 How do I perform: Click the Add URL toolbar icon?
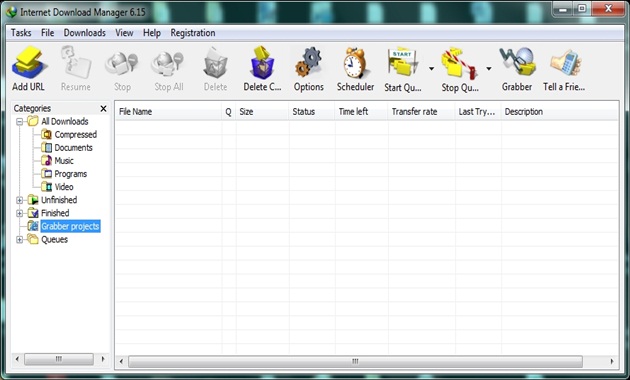pyautogui.click(x=29, y=63)
